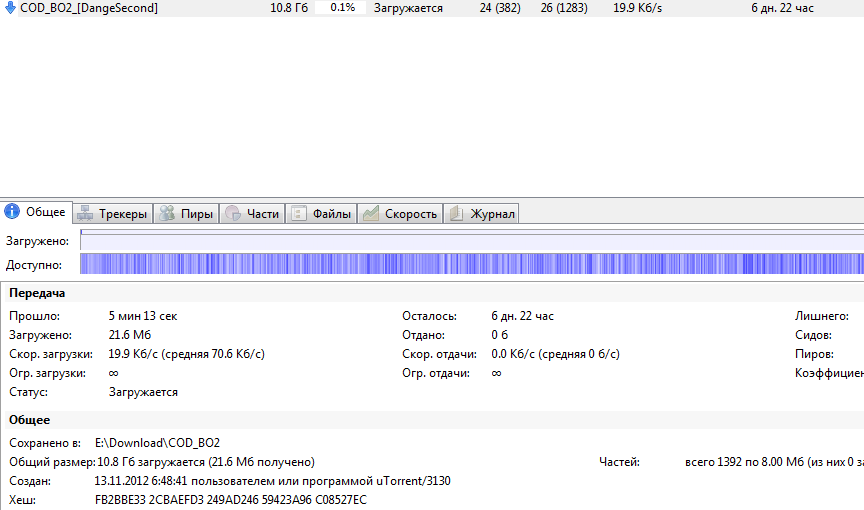Switch to the Части tab
This screenshot has height=510, width=864.
(252, 214)
